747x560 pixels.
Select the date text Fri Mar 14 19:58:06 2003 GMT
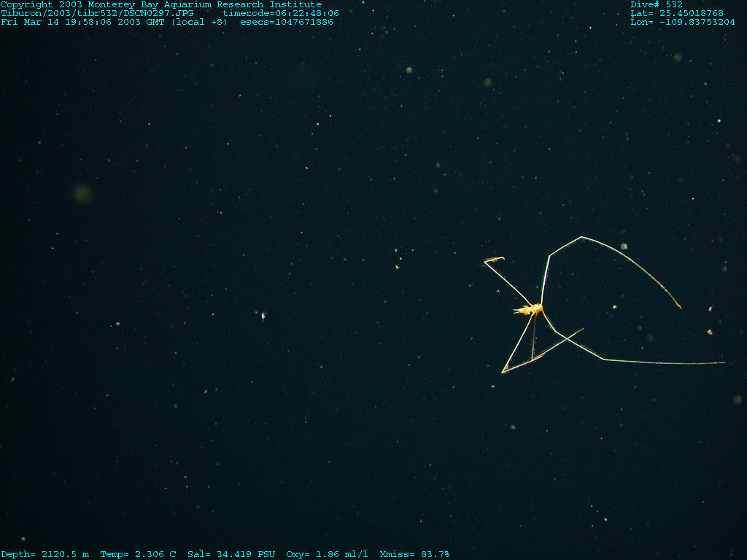click(83, 22)
